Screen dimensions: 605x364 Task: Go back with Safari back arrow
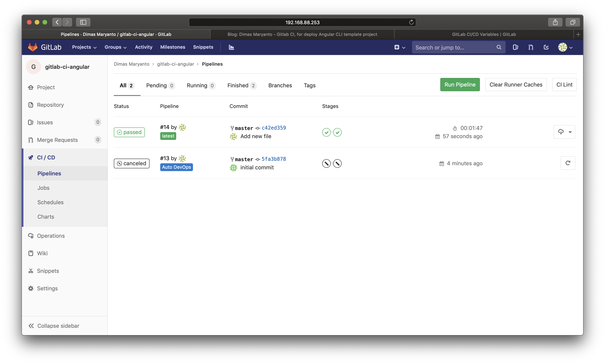pos(57,22)
